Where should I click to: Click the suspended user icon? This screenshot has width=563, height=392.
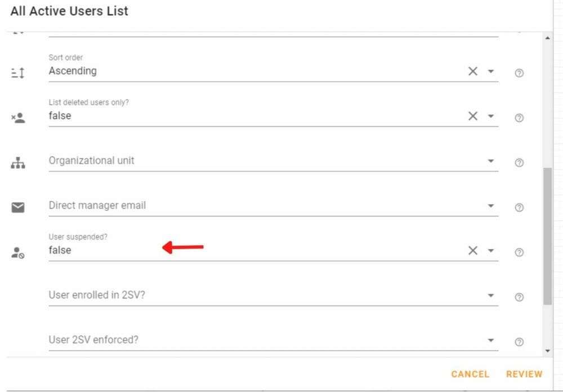coord(17,253)
